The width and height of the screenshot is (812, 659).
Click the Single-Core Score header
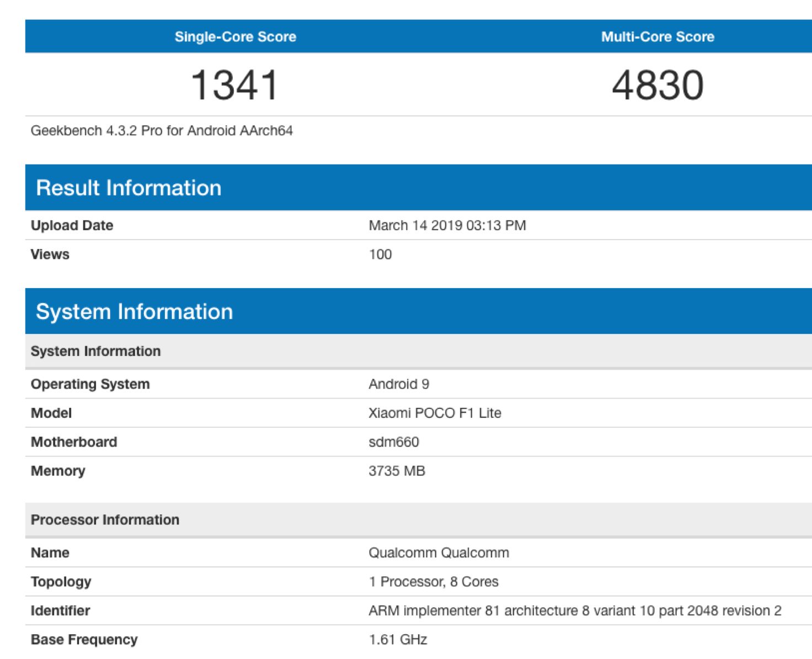point(236,37)
